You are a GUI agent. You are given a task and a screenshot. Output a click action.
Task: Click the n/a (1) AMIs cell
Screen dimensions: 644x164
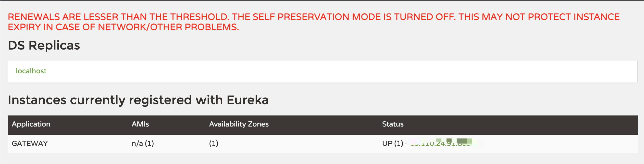tap(143, 144)
